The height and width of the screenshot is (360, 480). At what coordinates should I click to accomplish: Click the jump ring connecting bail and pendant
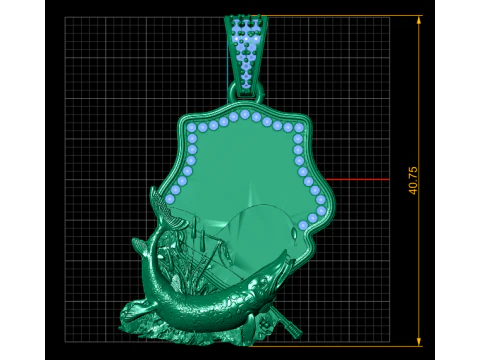coord(246,92)
